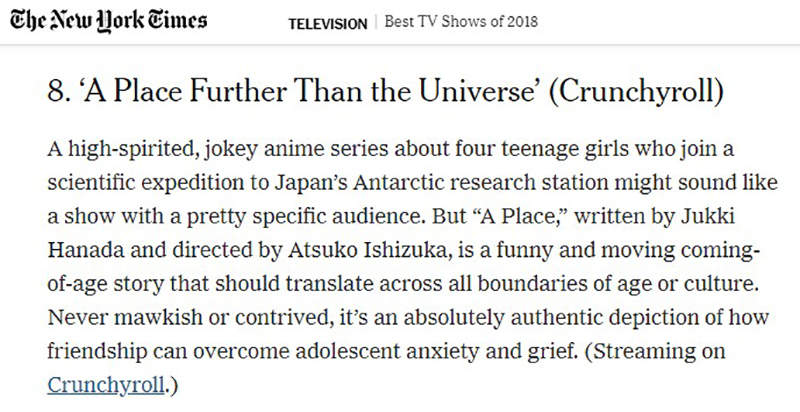
Task: Open the TELEVISION section link
Action: (327, 23)
